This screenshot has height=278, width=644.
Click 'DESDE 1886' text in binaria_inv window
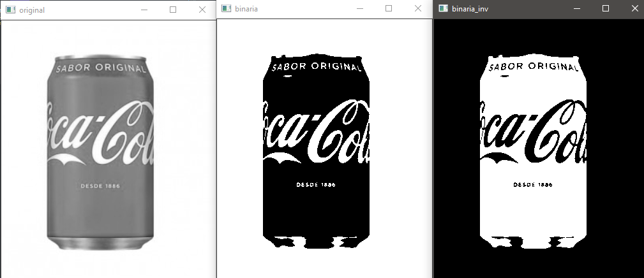tap(533, 184)
